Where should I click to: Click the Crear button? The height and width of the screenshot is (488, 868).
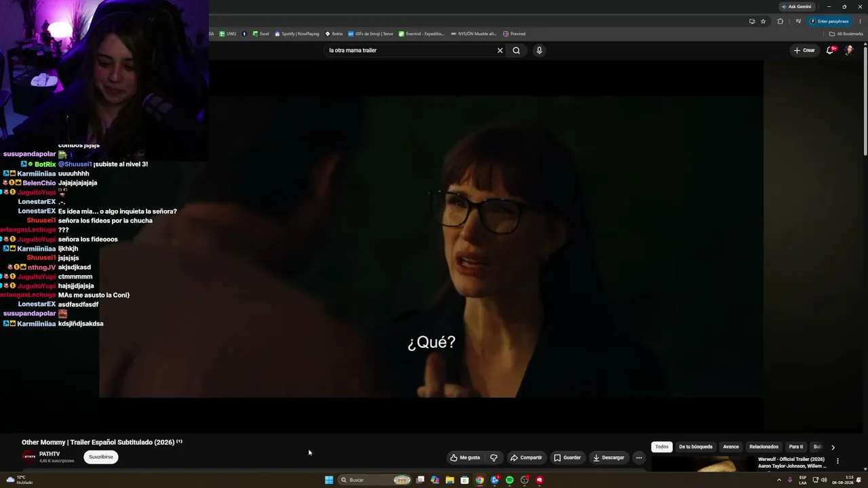pyautogui.click(x=804, y=50)
